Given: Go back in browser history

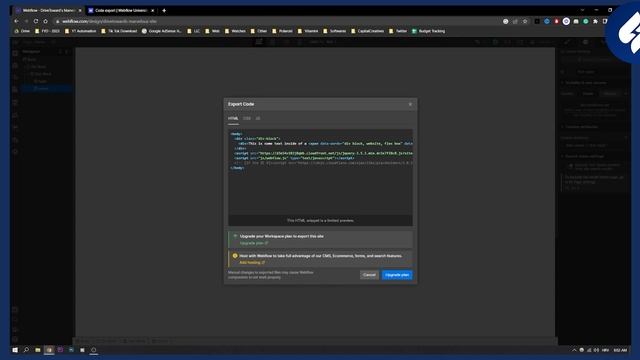Looking at the screenshot, I should 16,21.
